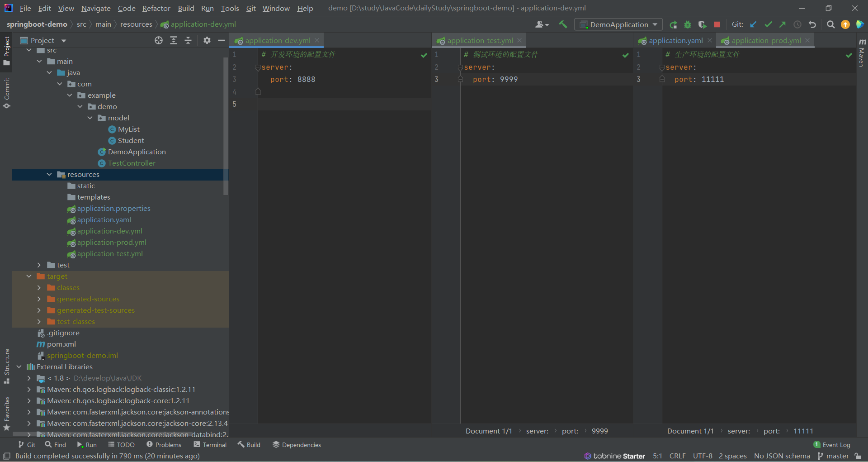Image resolution: width=868 pixels, height=462 pixels.
Task: Select opened file target icon in Project panel
Action: [159, 40]
